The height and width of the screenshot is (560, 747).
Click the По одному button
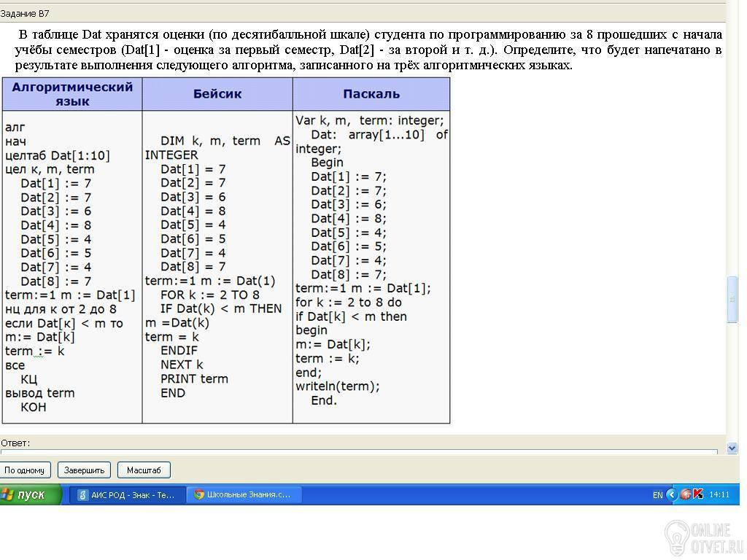click(24, 470)
